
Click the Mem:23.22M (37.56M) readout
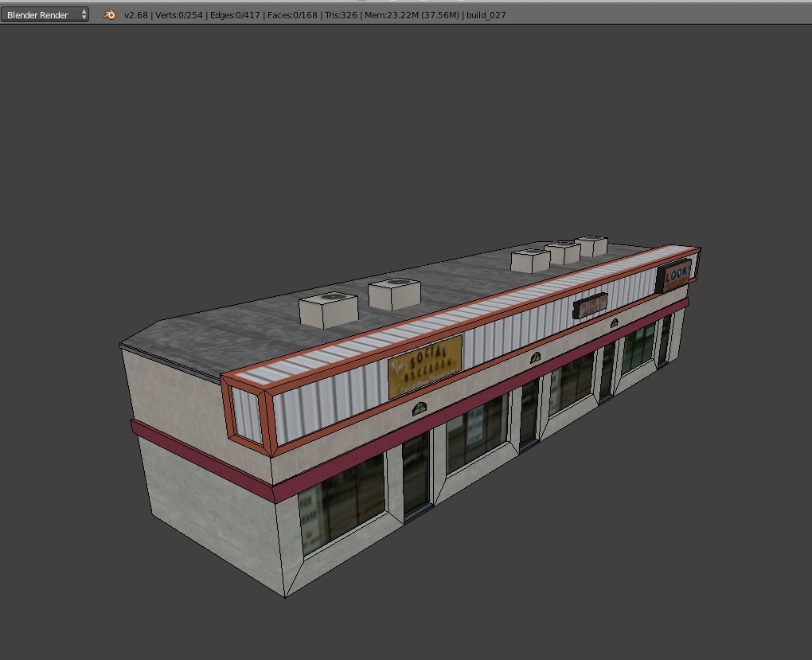tap(412, 15)
